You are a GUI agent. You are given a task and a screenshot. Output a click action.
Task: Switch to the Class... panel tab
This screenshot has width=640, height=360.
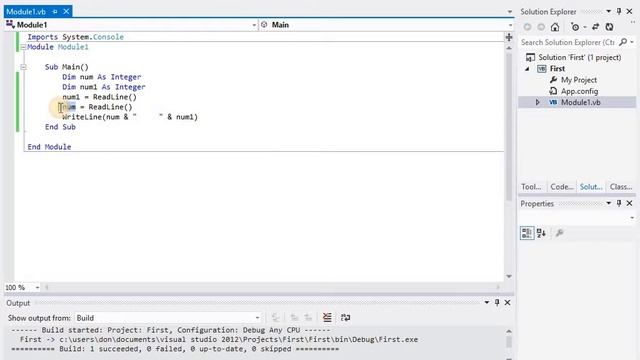tap(621, 187)
